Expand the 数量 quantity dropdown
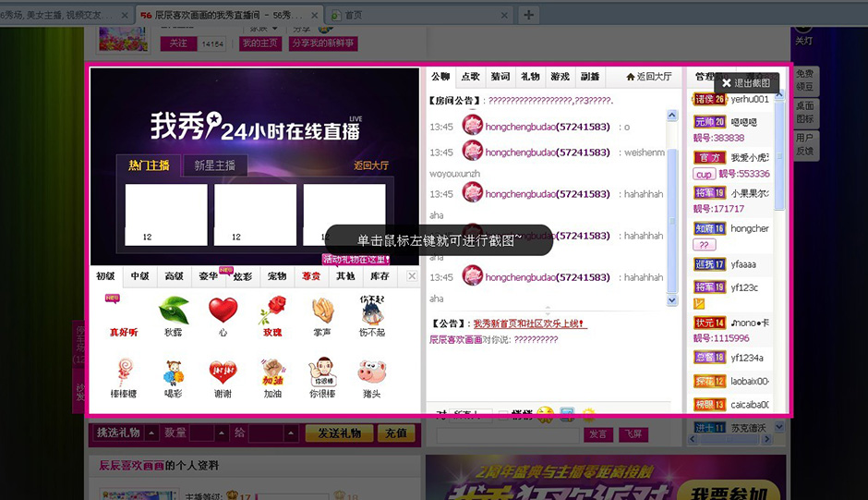The image size is (868, 500). [x=222, y=433]
